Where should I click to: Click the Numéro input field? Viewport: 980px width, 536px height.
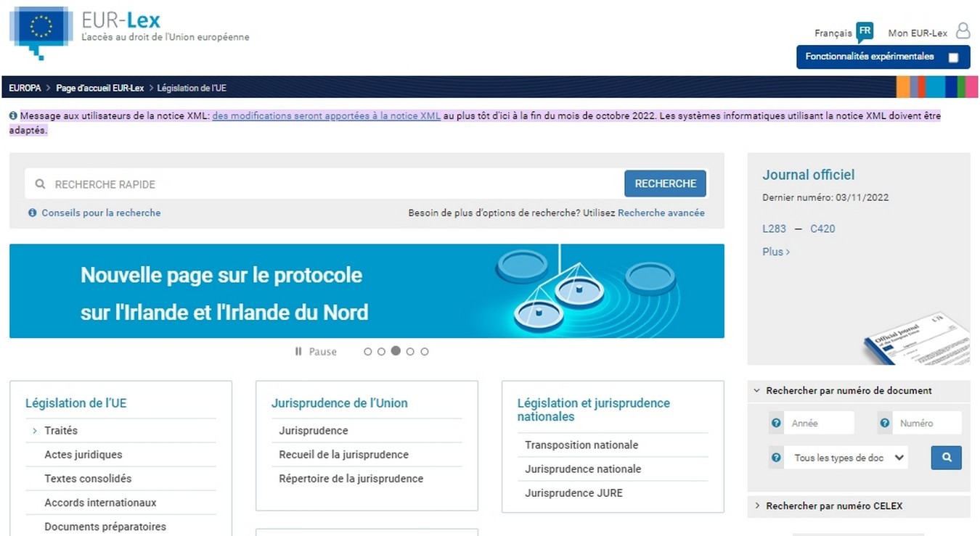click(x=927, y=423)
